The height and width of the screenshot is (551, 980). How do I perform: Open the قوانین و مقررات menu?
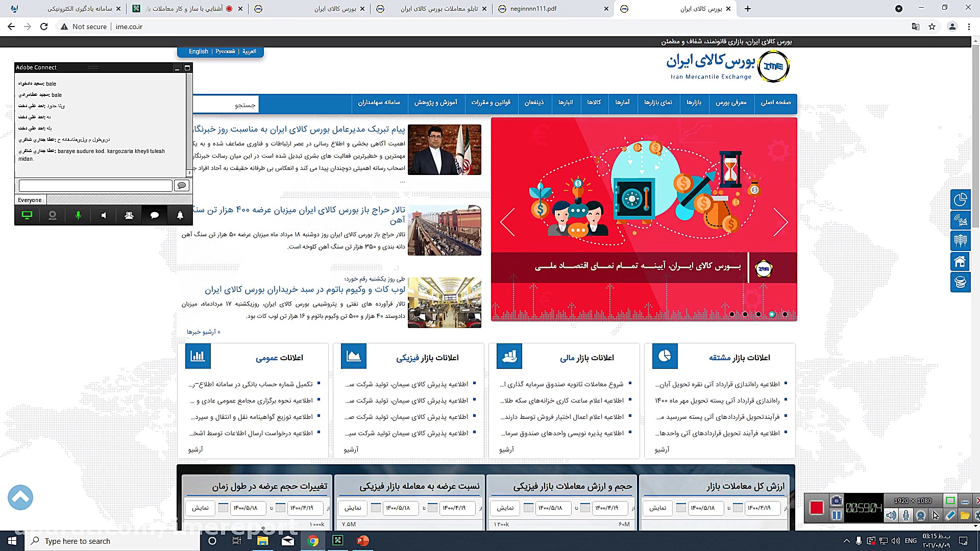[491, 103]
